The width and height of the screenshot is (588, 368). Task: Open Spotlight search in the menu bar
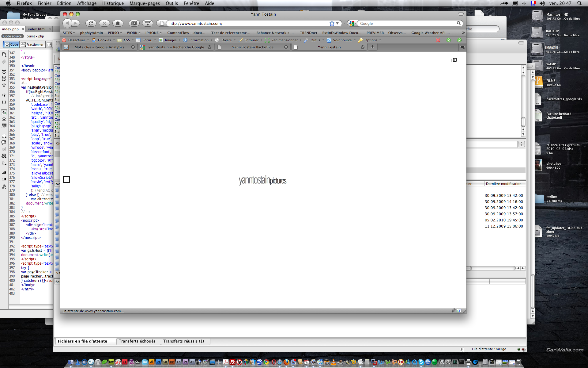tap(579, 3)
